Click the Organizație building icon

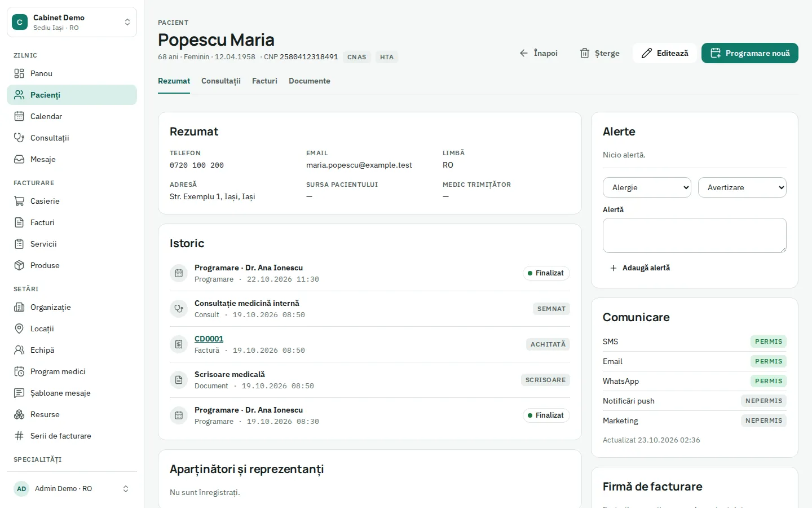(19, 307)
